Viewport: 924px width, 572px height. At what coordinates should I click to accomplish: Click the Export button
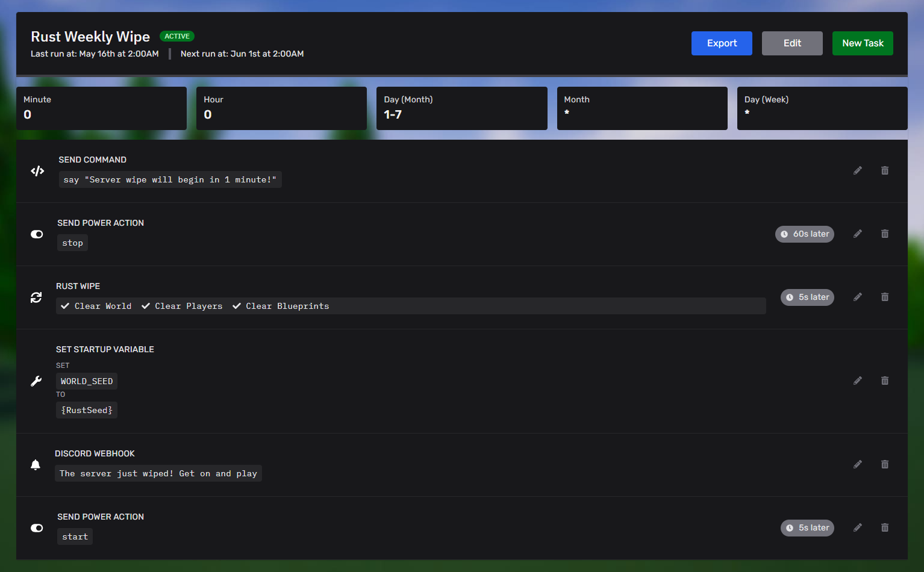tap(721, 43)
